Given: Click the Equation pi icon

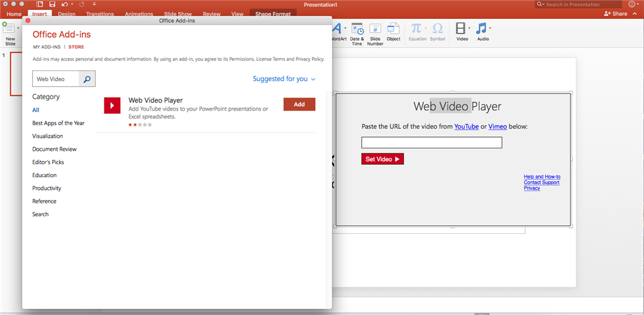Looking at the screenshot, I should [x=416, y=28].
